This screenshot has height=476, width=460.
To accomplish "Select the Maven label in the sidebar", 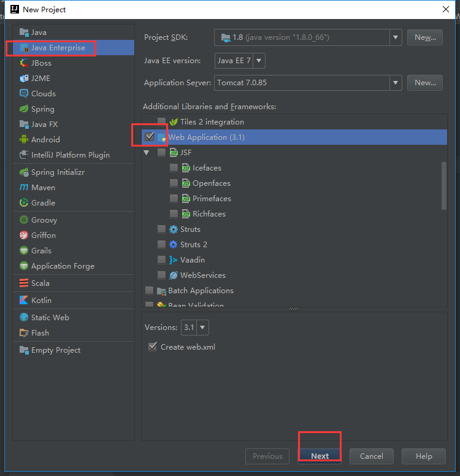I will click(43, 188).
